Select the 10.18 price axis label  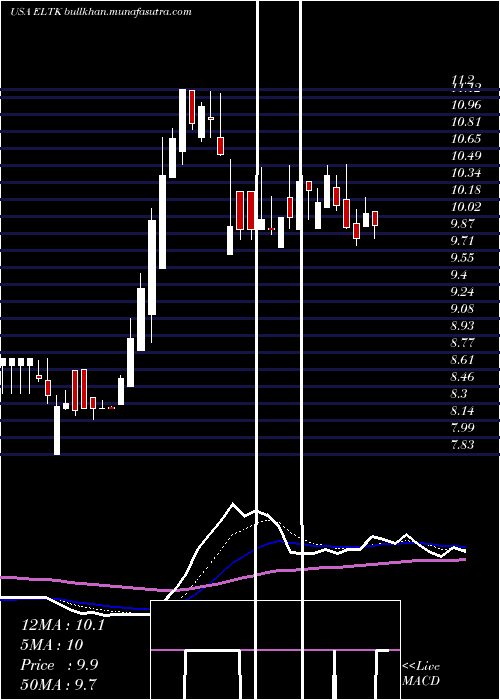(x=466, y=190)
